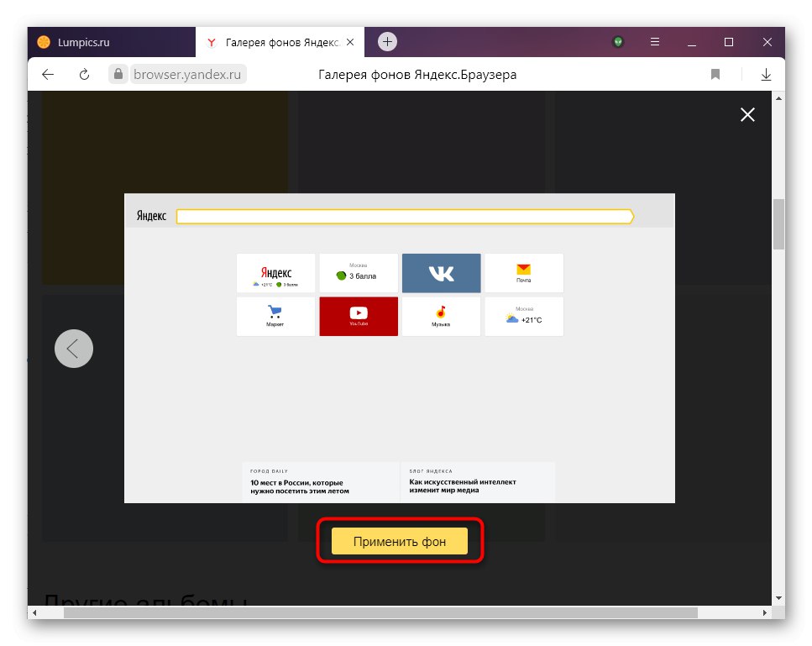Screen dimensions: 812x646
Task: Click the Яндекс search field in preview
Action: tap(405, 217)
